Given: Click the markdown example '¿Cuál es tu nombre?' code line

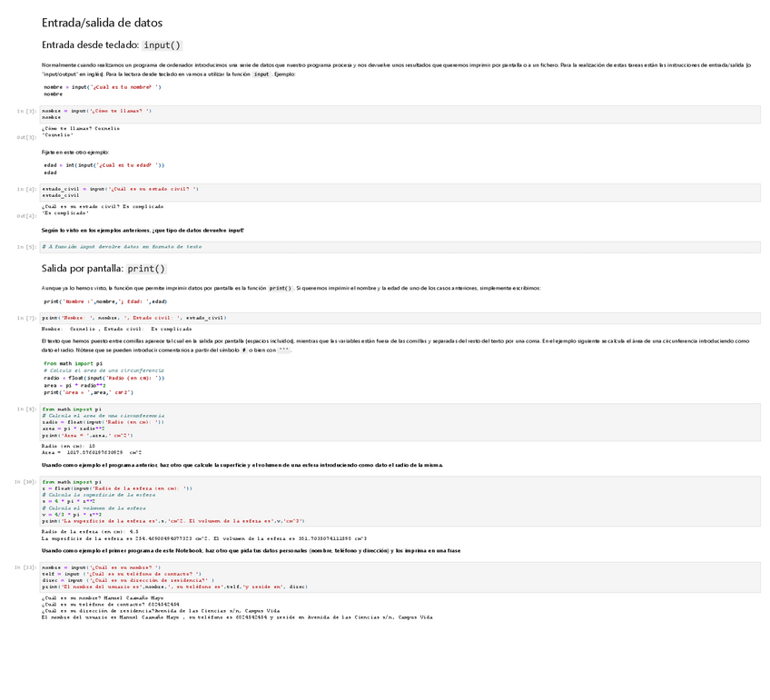Looking at the screenshot, I should click(102, 87).
